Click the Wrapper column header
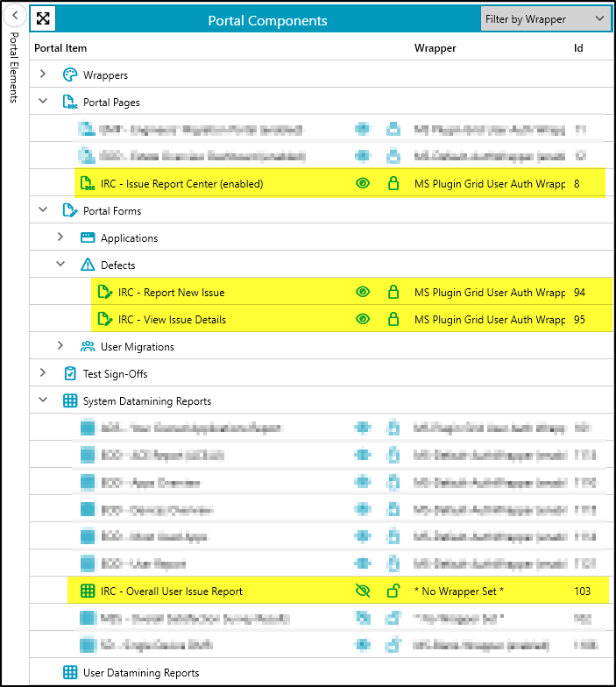Screen dimensions: 616x687 tap(435, 48)
